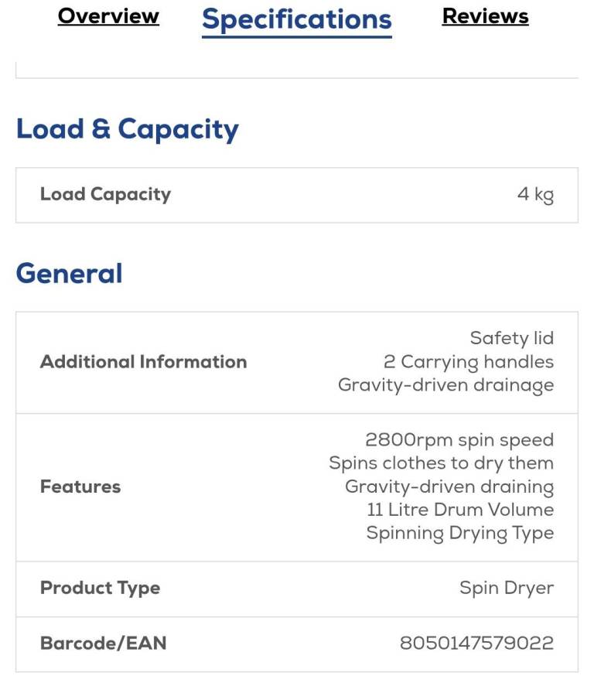
Task: Open the Overview tab
Action: [x=108, y=16]
